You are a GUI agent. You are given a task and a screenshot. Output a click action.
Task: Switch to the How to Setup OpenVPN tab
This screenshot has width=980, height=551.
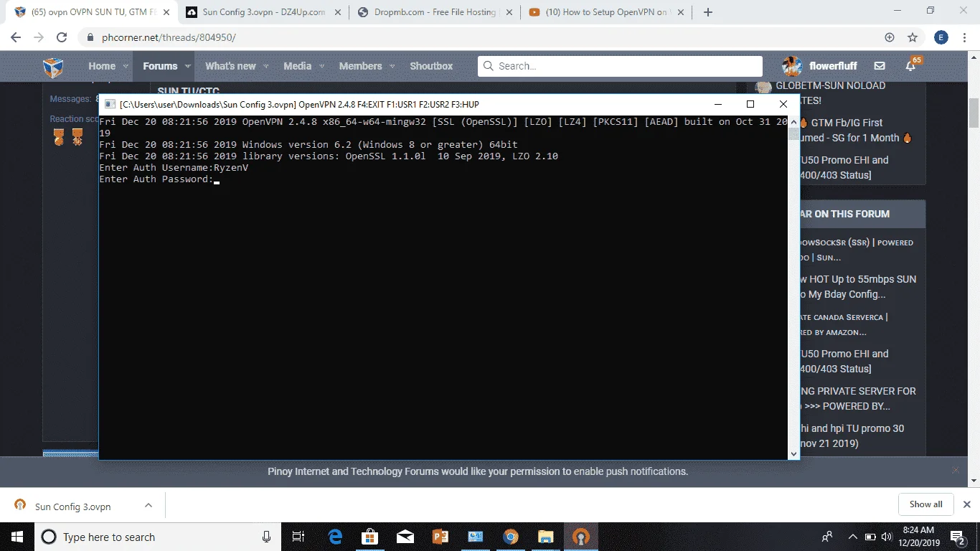(x=606, y=12)
